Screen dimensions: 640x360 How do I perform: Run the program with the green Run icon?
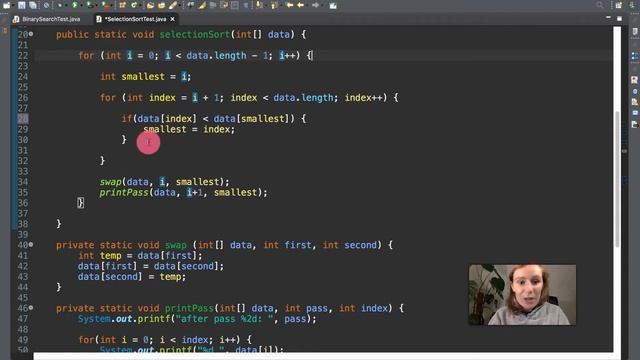point(75,5)
